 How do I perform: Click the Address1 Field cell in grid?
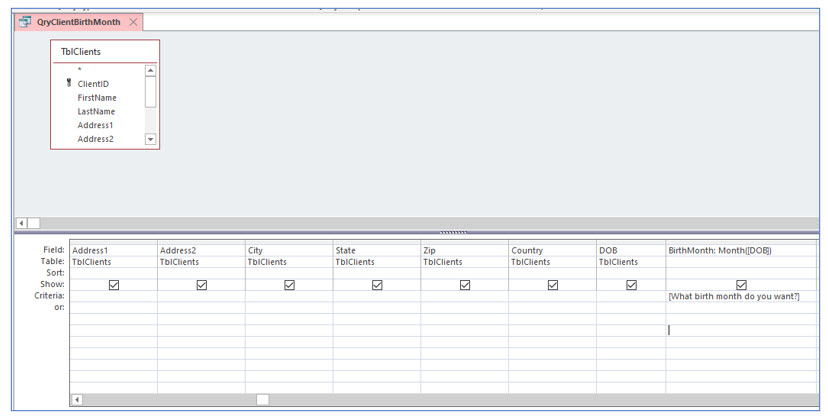[114, 250]
